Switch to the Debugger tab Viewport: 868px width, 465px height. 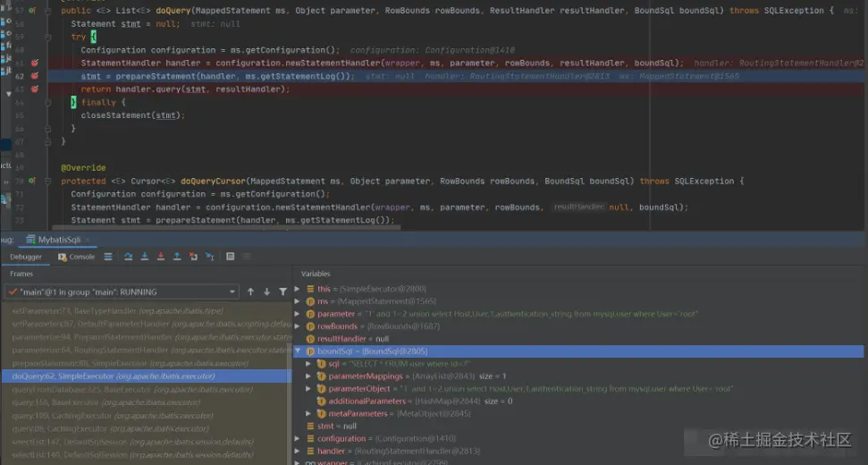[25, 257]
